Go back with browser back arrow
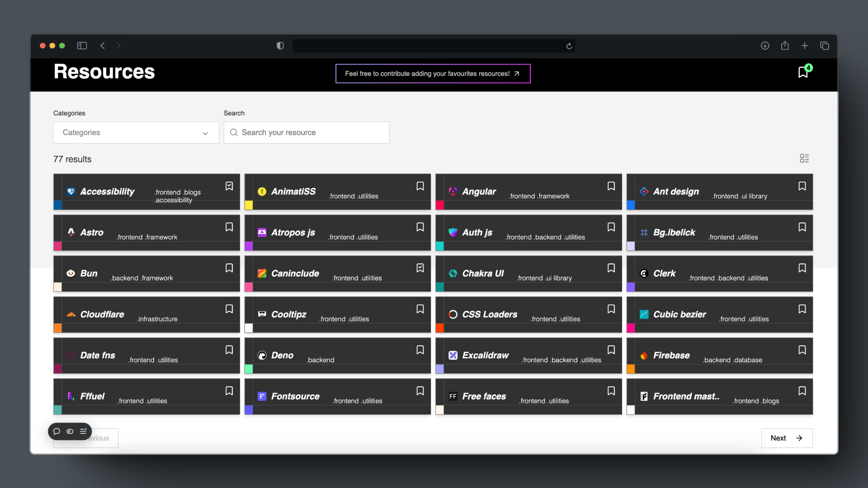Screen dimensions: 868x488 103,46
